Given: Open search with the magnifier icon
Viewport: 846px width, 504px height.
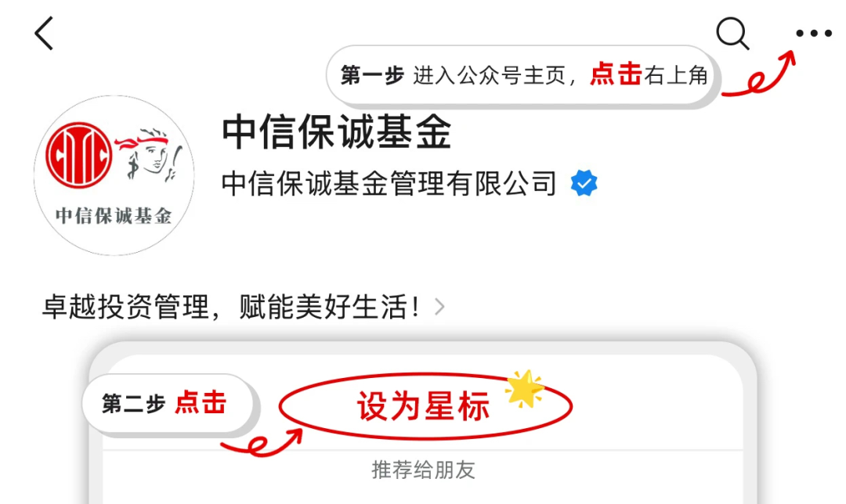Looking at the screenshot, I should click(732, 34).
